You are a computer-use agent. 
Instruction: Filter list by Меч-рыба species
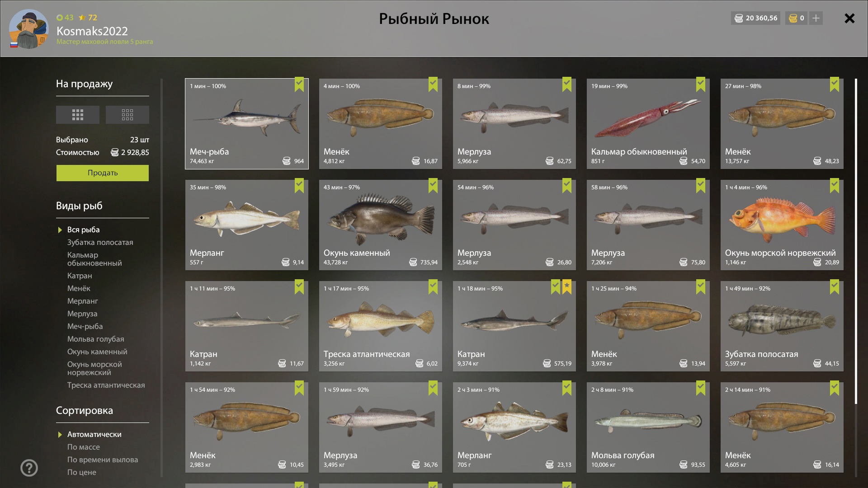(85, 326)
